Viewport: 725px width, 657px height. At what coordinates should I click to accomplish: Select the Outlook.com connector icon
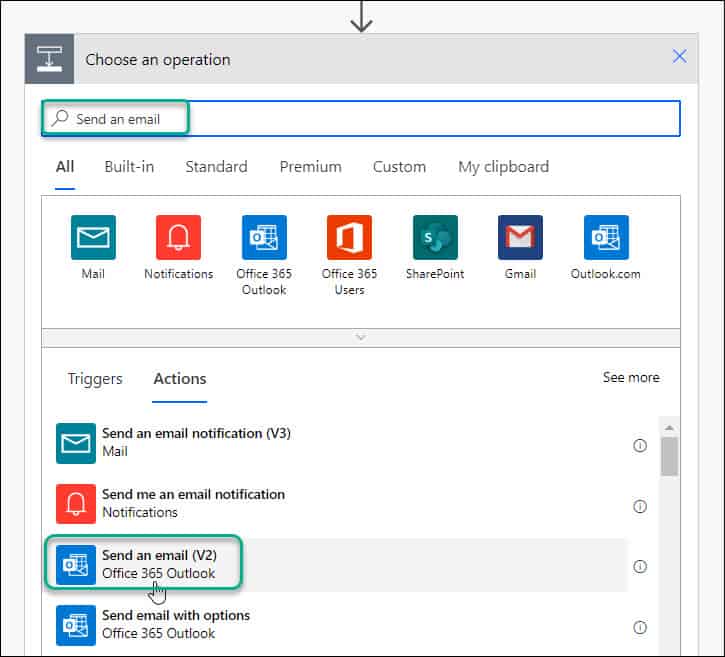click(606, 237)
